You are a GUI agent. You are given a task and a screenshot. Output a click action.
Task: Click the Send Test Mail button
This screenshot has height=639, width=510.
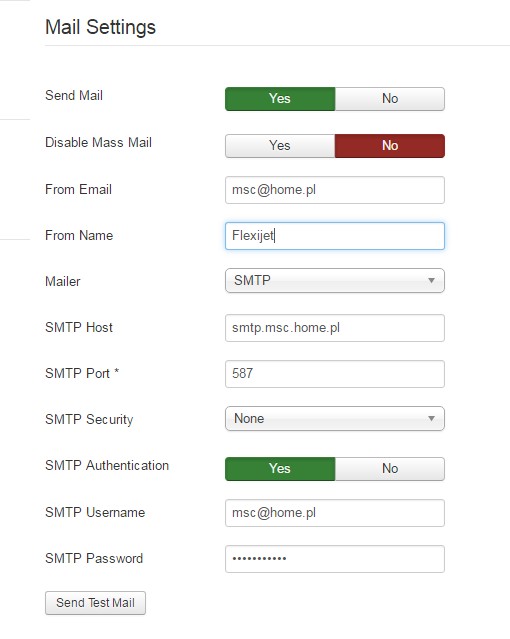coord(95,603)
